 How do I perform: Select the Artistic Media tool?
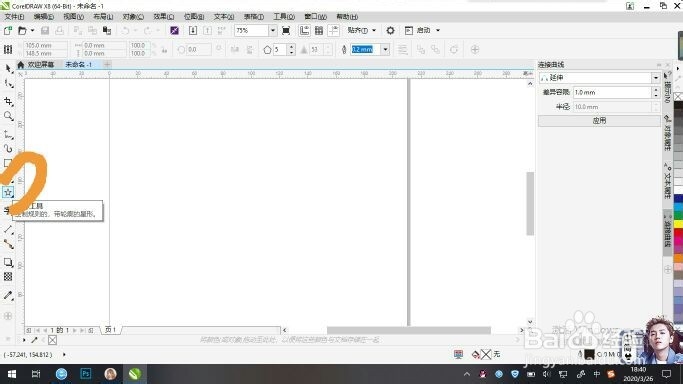click(8, 149)
